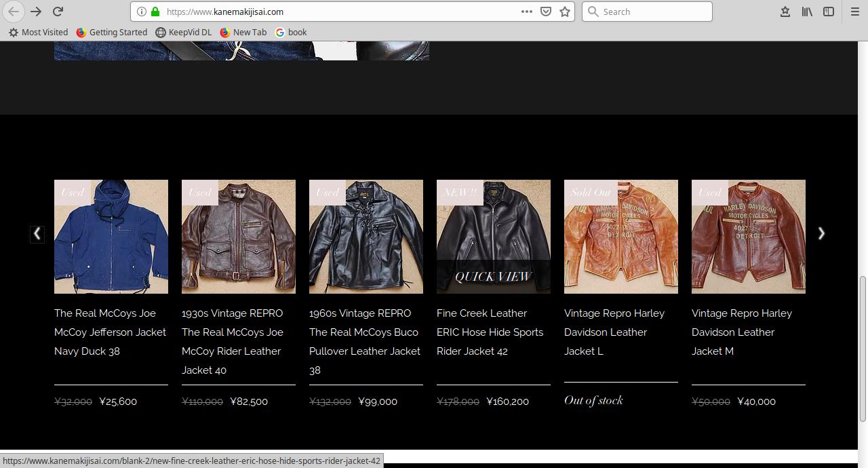Viewport: 868px width, 468px height.
Task: Open Harley Davidson Leather Jacket M title
Action: [742, 332]
